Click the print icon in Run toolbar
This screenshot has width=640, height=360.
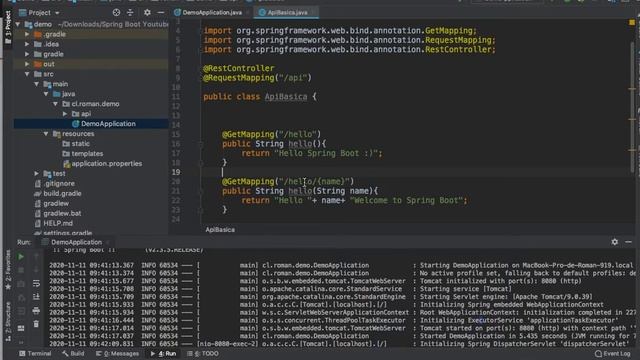point(36,311)
